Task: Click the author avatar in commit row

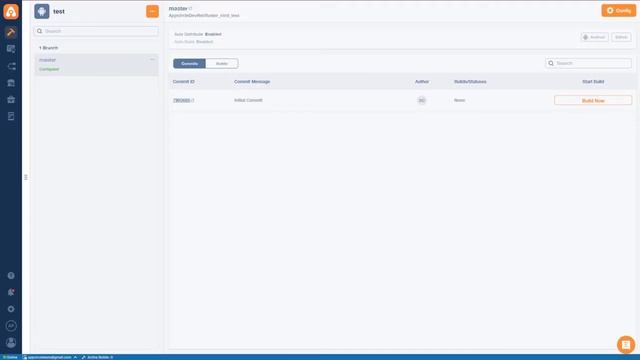Action: (422, 100)
